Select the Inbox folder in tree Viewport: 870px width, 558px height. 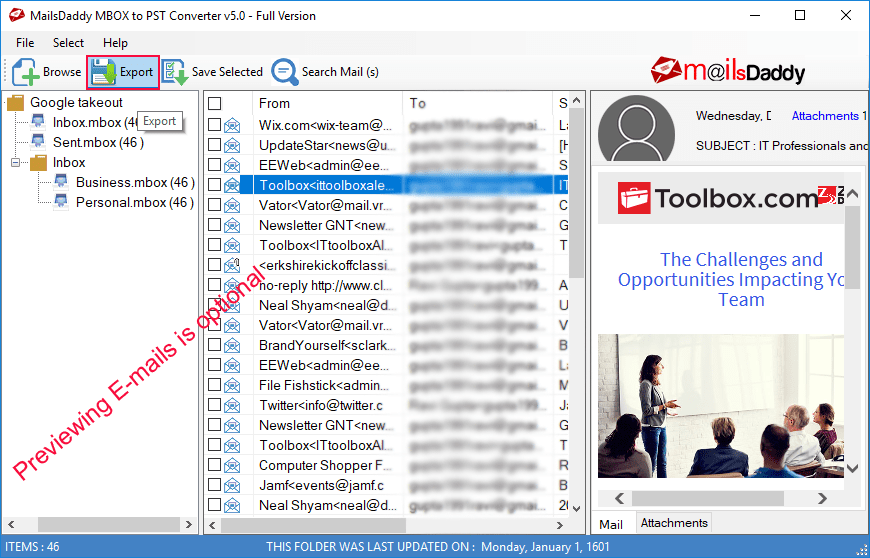pos(69,163)
